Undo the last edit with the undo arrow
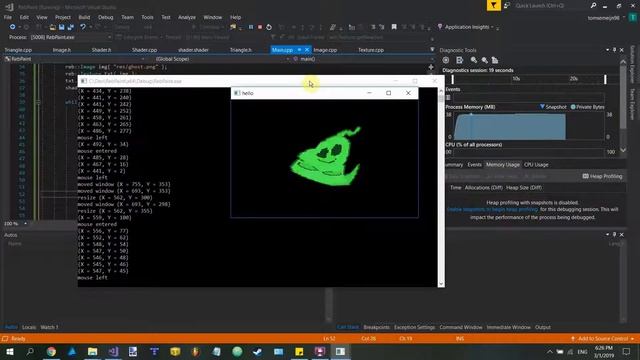 [83, 27]
